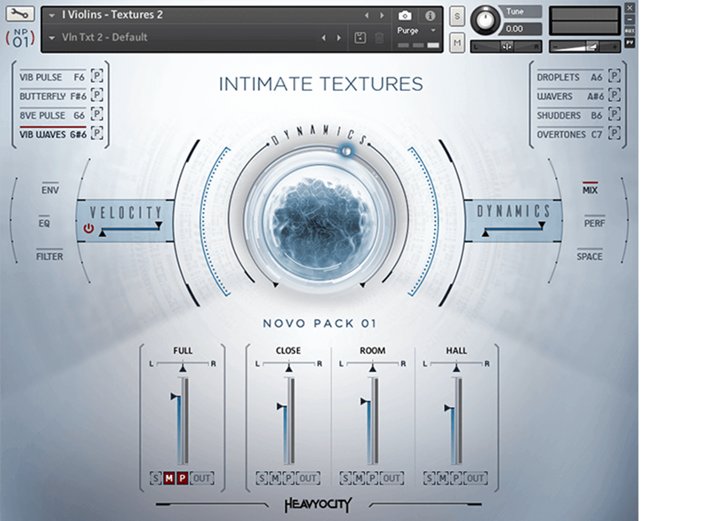Image resolution: width=710 pixels, height=521 pixels.
Task: Open the instrument info icon
Action: click(430, 16)
